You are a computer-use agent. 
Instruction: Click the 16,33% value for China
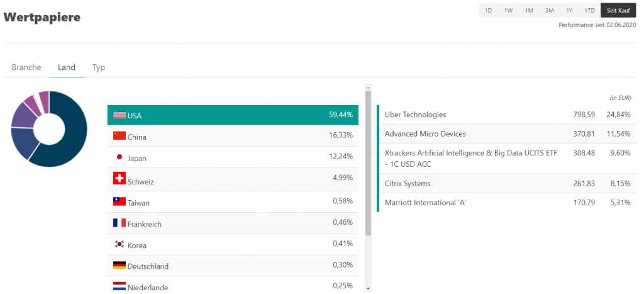click(x=341, y=135)
